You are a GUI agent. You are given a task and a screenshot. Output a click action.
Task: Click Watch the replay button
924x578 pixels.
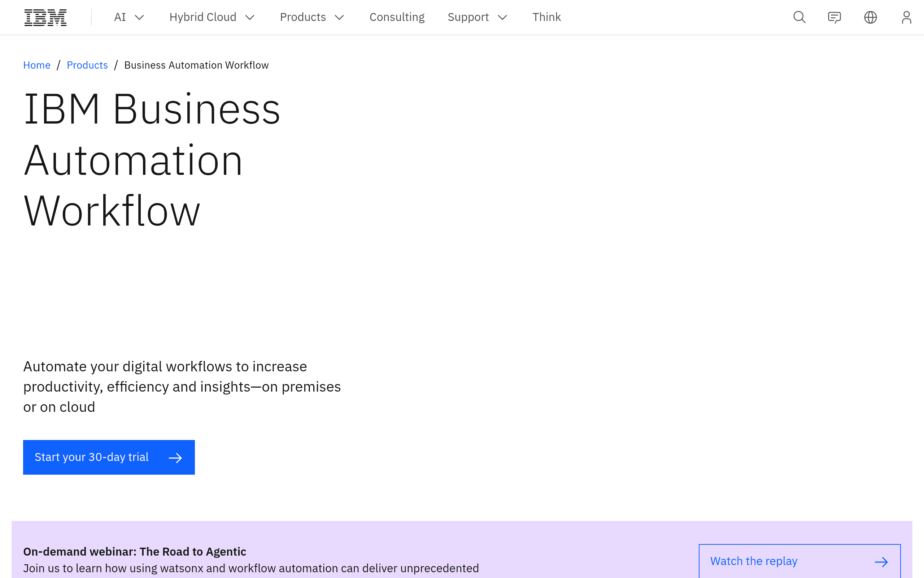[x=799, y=561]
